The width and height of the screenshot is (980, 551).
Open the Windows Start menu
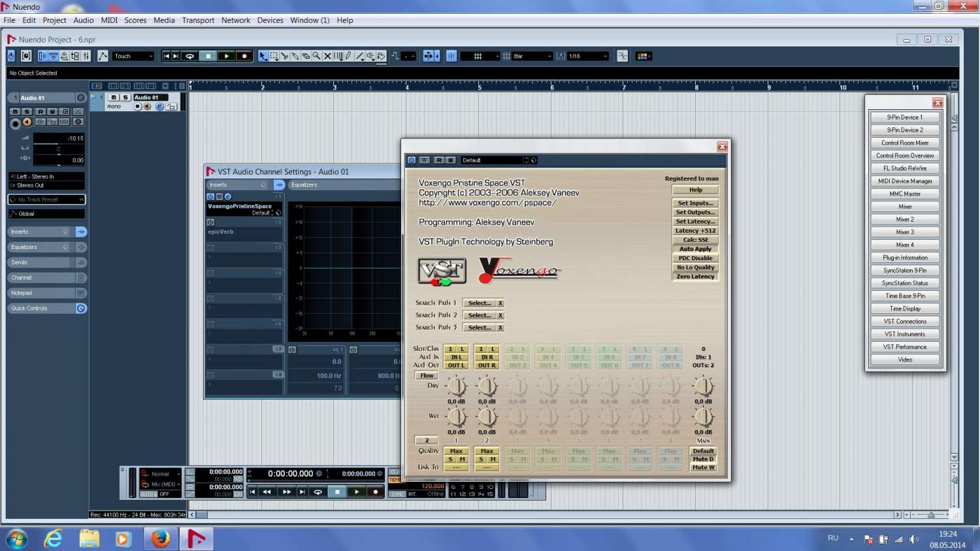pos(16,539)
